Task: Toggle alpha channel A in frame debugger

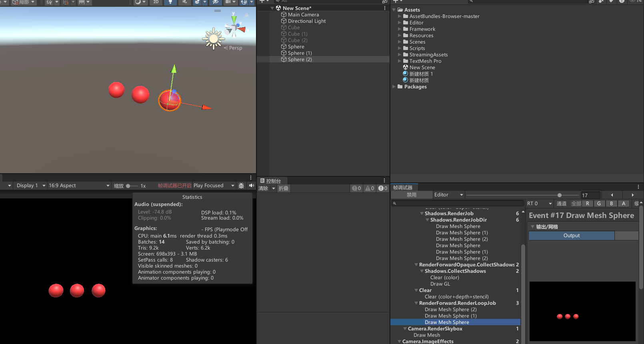Action: click(623, 204)
